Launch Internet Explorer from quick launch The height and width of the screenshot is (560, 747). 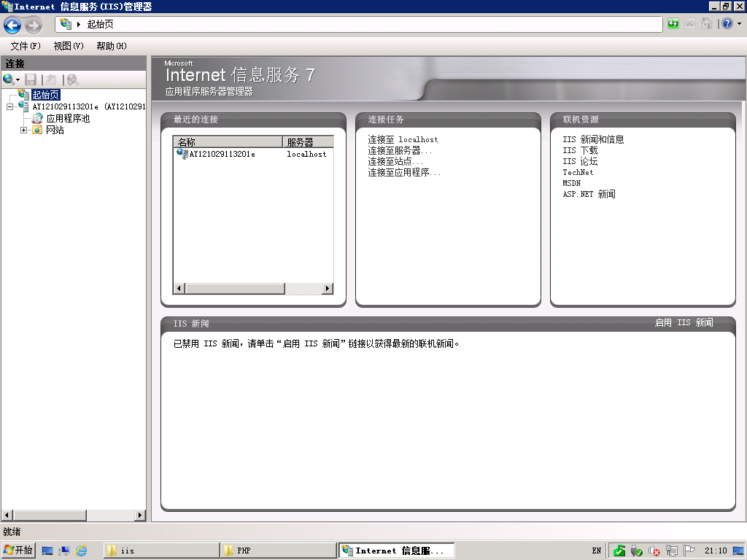82,551
